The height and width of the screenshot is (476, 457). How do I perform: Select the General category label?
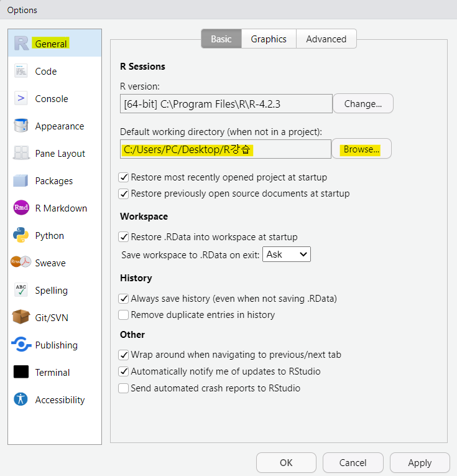[x=51, y=44]
